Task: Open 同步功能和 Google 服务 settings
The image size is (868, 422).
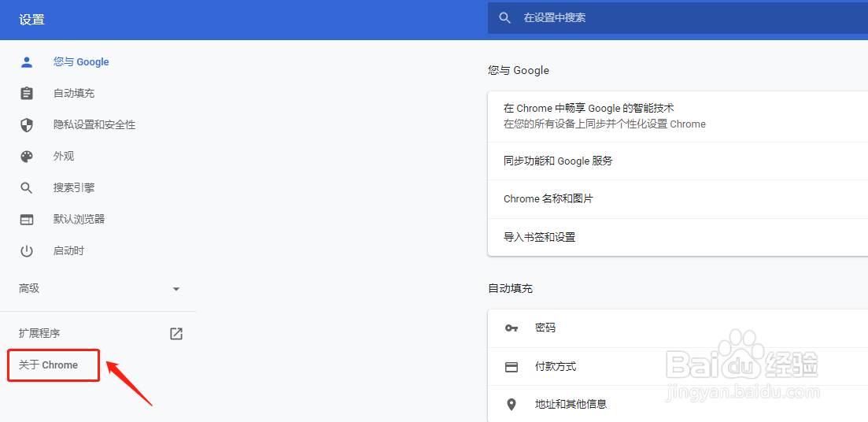Action: point(558,161)
